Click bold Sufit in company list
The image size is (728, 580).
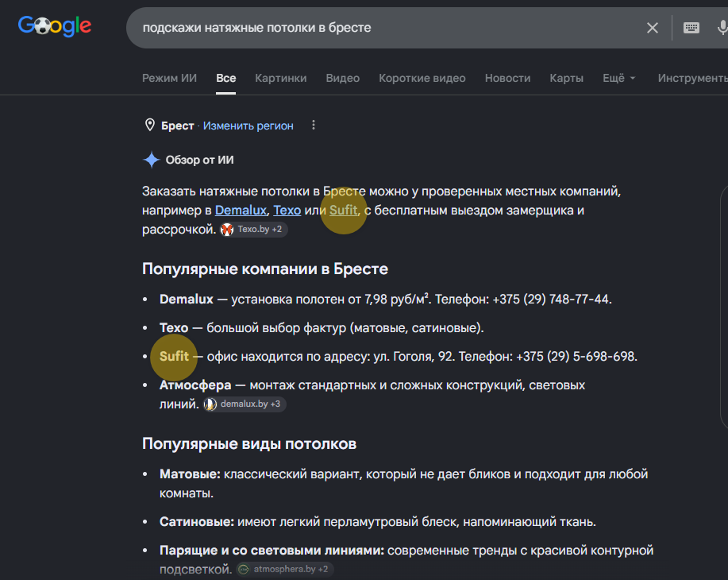[x=174, y=357]
